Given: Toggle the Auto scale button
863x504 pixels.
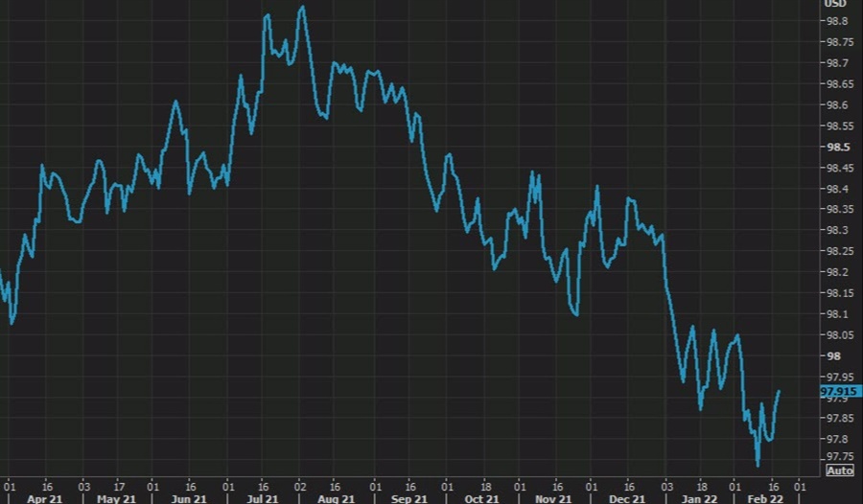Looking at the screenshot, I should pos(839,470).
